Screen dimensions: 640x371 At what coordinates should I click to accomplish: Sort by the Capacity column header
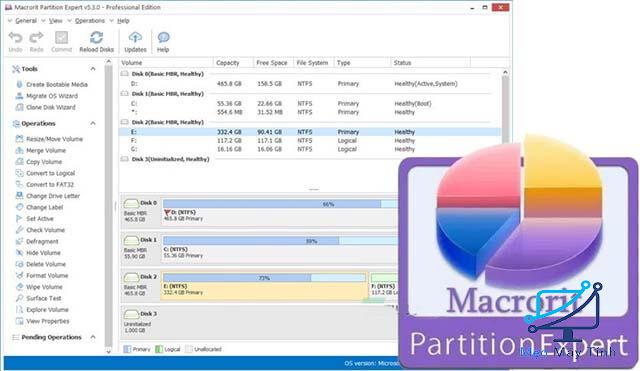pos(233,63)
